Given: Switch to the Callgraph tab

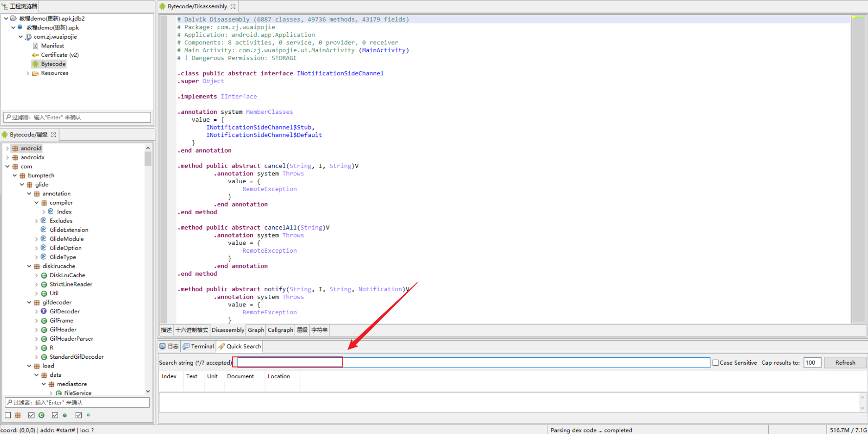Looking at the screenshot, I should pos(281,330).
